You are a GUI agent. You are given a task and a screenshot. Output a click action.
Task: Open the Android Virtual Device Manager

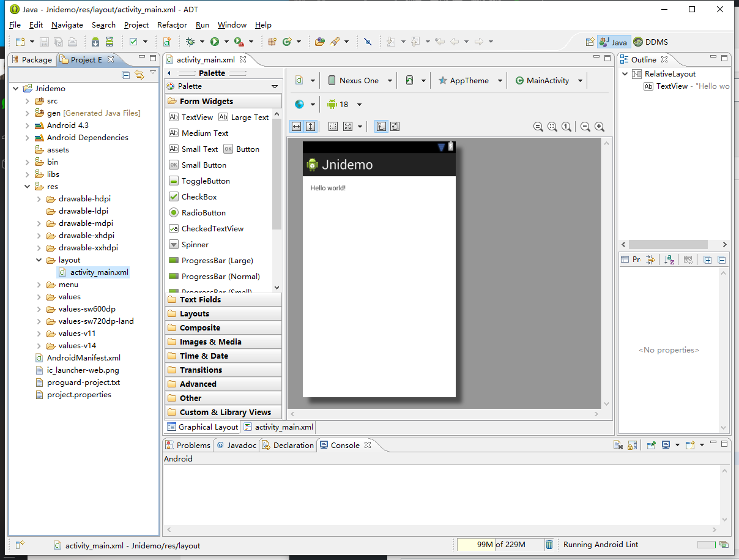click(x=110, y=42)
